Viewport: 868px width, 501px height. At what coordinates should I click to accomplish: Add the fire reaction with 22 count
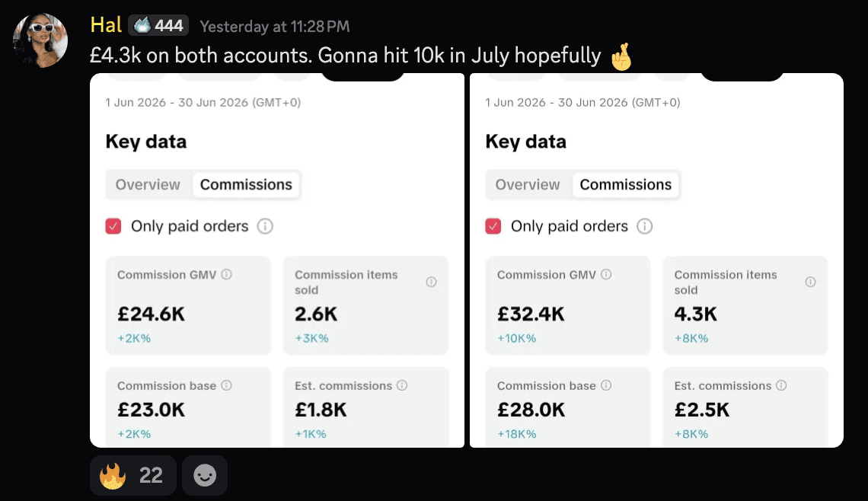coord(132,475)
